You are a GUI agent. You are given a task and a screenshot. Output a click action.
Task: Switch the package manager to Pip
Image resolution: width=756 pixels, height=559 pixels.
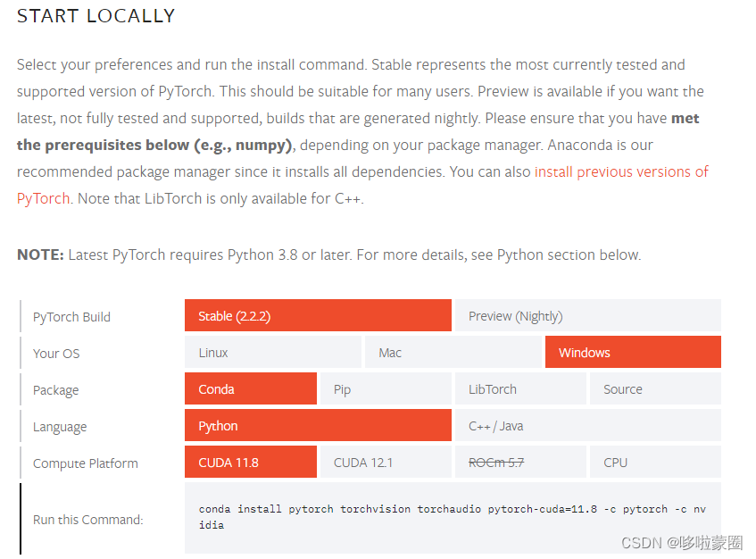coord(386,388)
